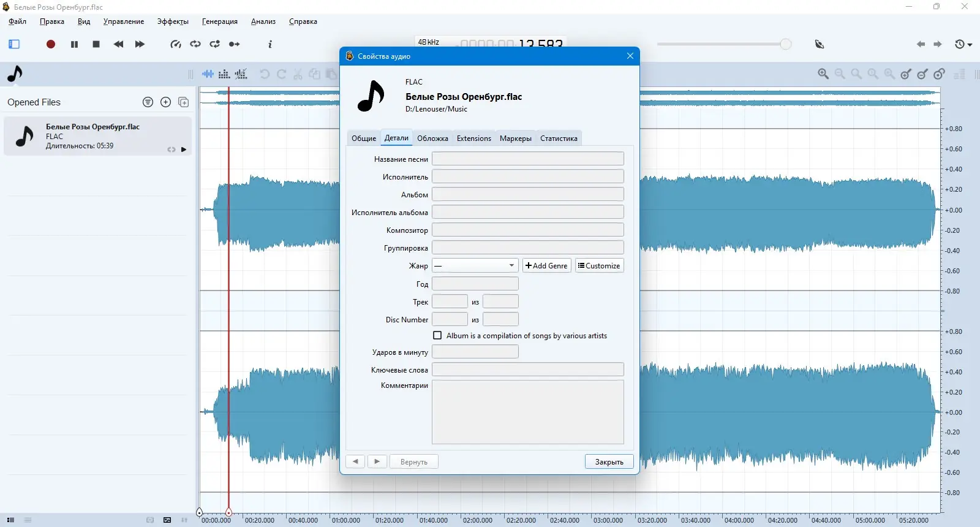The height and width of the screenshot is (527, 980).
Task: Switch to the Маркеры tab
Action: pos(516,138)
